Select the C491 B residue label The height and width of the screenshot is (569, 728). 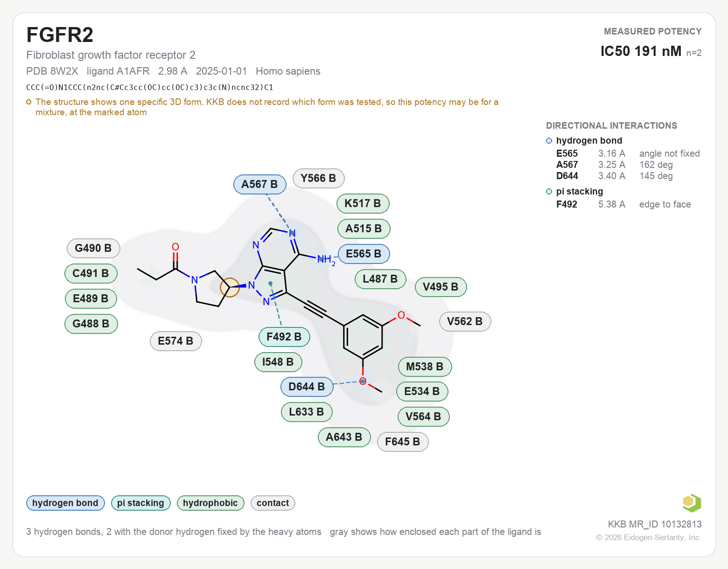coord(91,273)
